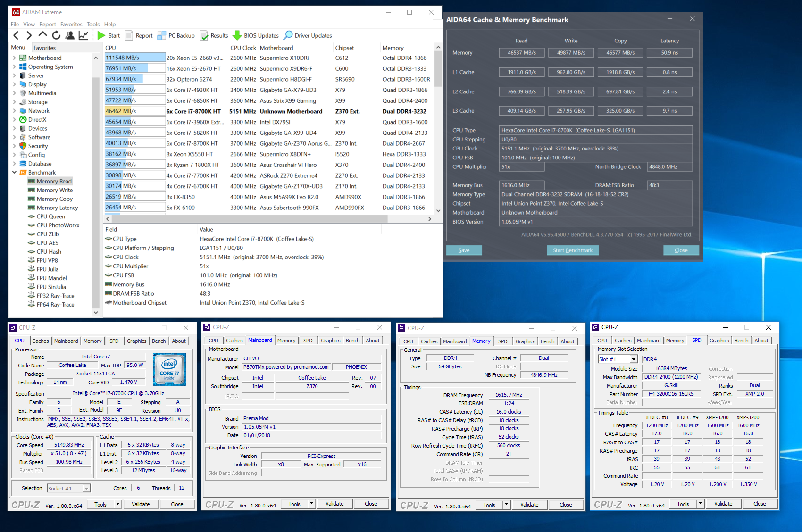Open Tools dropdown arrow in CPU-Z SPD window
The height and width of the screenshot is (532, 802).
tap(700, 504)
